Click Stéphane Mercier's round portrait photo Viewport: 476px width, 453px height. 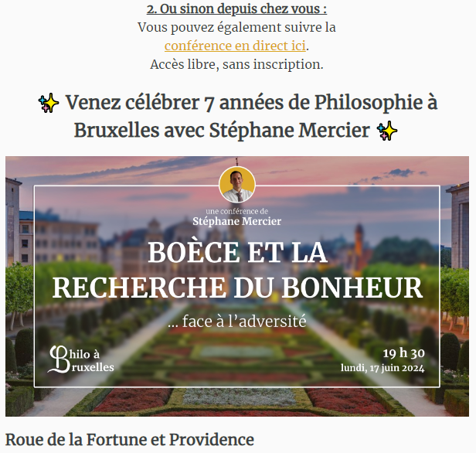click(237, 184)
